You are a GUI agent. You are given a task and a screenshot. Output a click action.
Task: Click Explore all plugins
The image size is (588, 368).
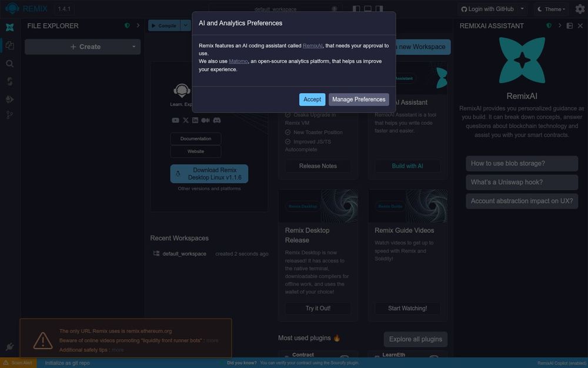click(416, 339)
